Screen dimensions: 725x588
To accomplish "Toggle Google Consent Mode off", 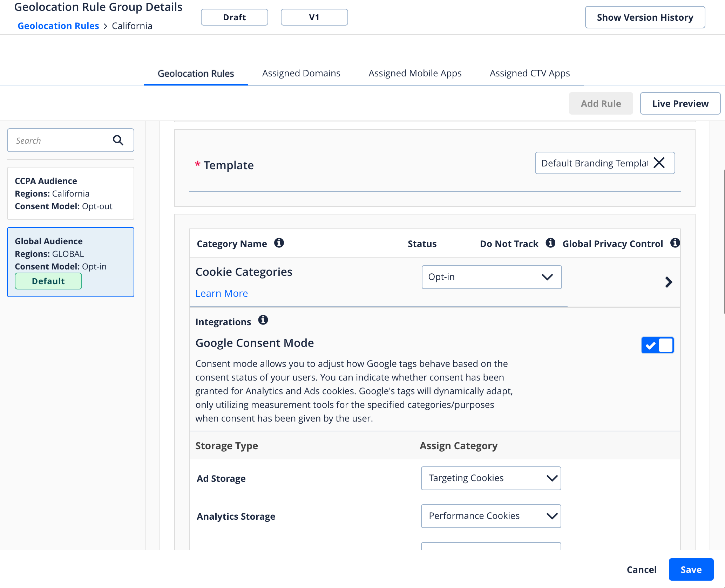I will tap(657, 345).
